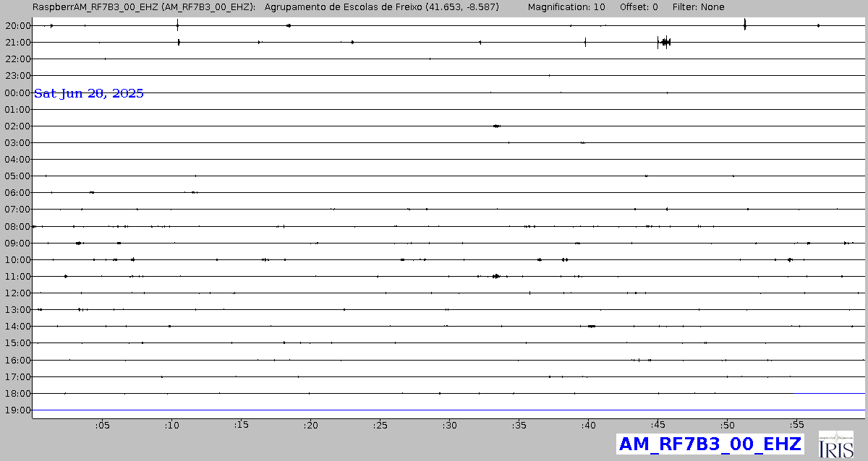Image resolution: width=868 pixels, height=461 pixels.
Task: Click the Offset: 0 header text
Action: point(639,7)
